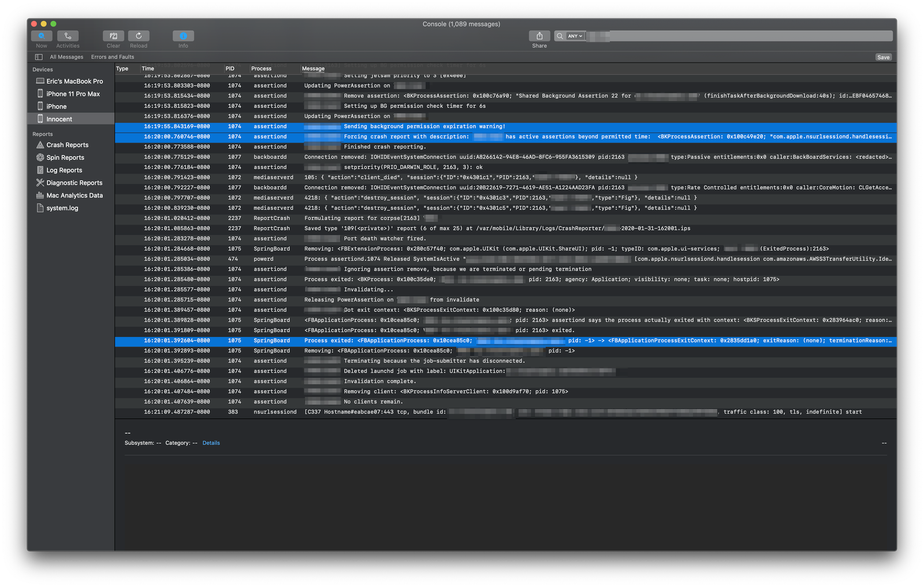The width and height of the screenshot is (924, 587).
Task: Select highlighted SpringBoard 'Process exited' row
Action: (x=505, y=341)
